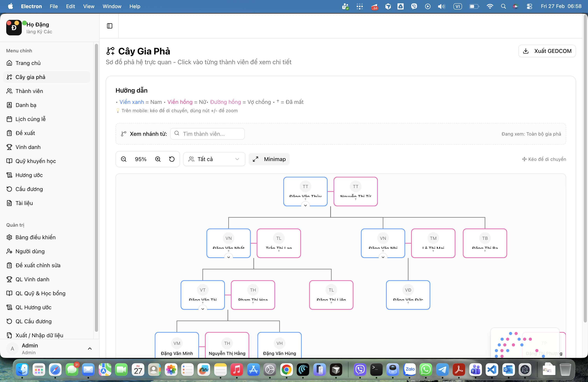Screen dimensions: 588x382
Task: Click the Xuất GEDCOM export button
Action: click(547, 51)
